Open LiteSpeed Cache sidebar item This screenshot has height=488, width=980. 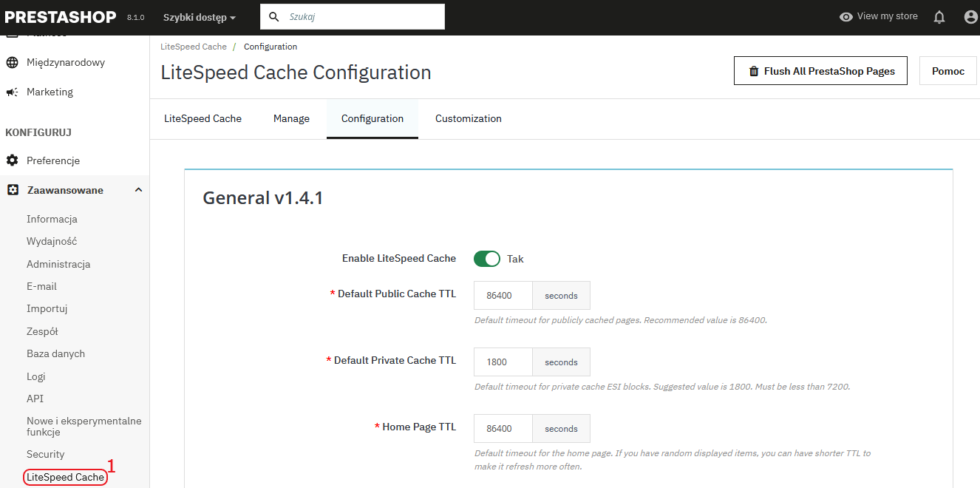(x=65, y=477)
